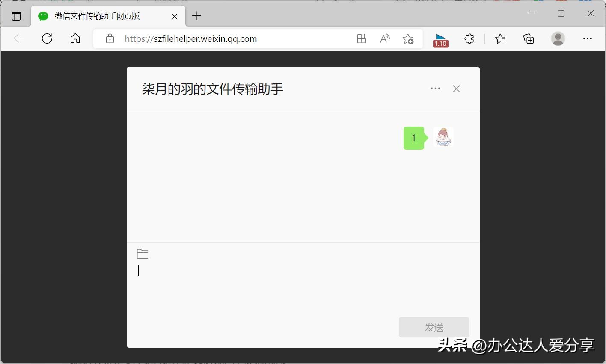The height and width of the screenshot is (364, 606).
Task: Refresh the file transfer page
Action: click(x=47, y=38)
